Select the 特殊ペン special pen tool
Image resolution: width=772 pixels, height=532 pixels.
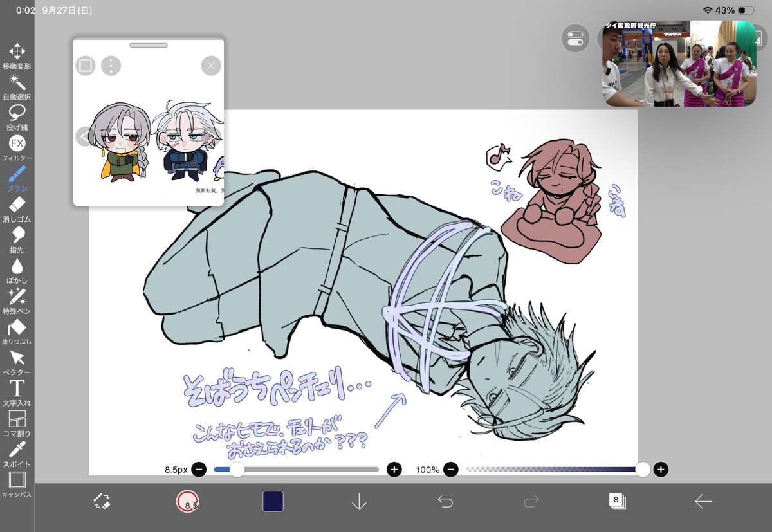tap(17, 301)
